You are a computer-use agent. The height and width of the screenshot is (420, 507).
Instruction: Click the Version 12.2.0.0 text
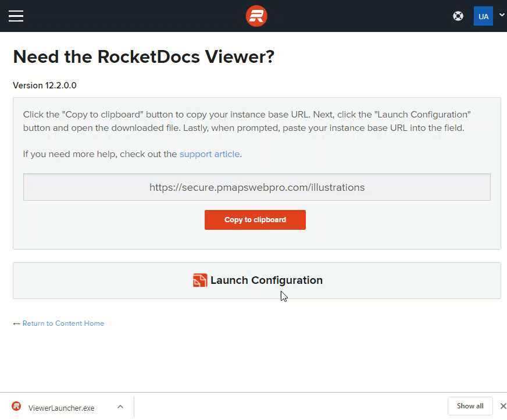(x=45, y=86)
